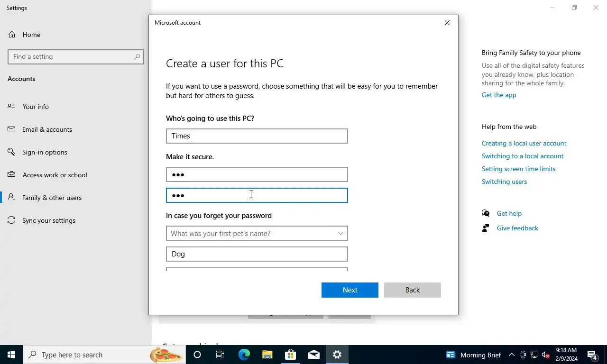The image size is (607, 364).
Task: Minimize the Settings window
Action: pyautogui.click(x=552, y=8)
